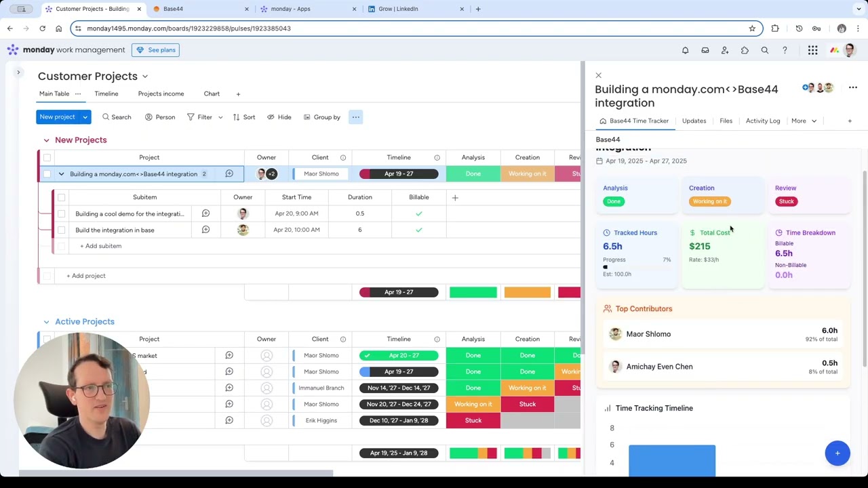Switch to Timeline board view
The image size is (868, 488).
point(106,94)
